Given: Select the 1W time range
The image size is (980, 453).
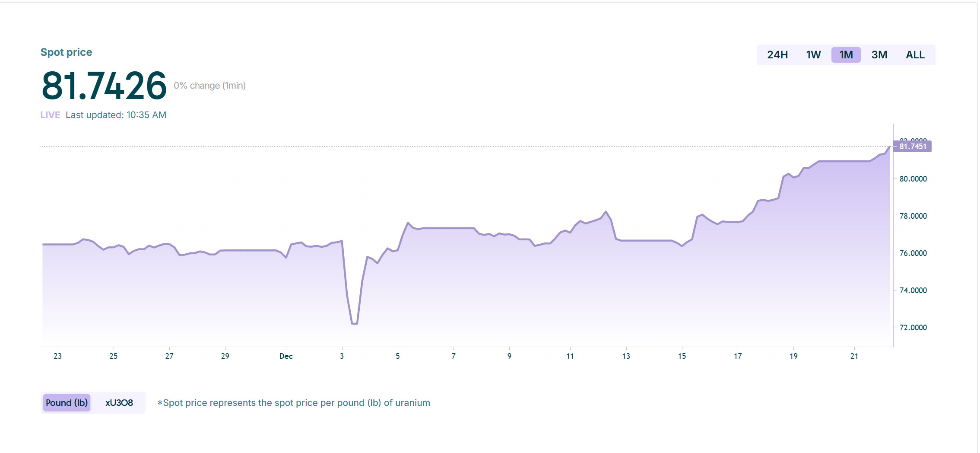Looking at the screenshot, I should click(x=813, y=55).
